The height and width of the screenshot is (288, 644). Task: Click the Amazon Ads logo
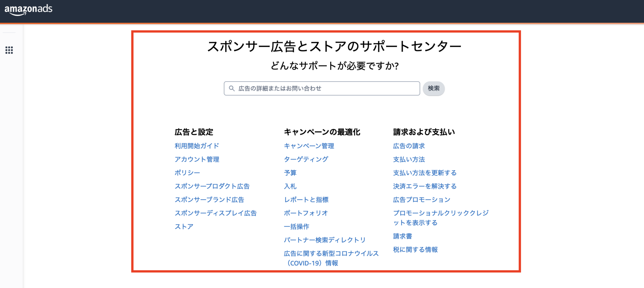[28, 9]
